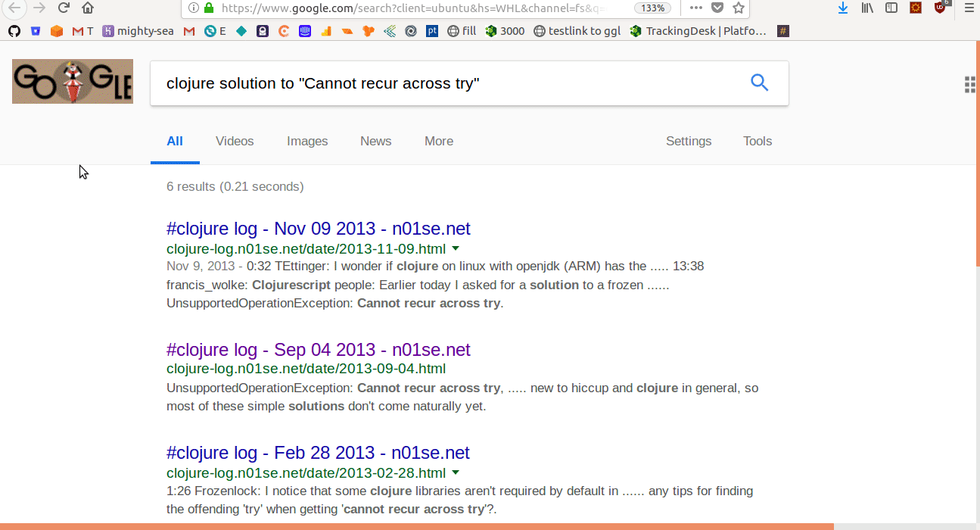This screenshot has height=530, width=980.
Task: Open the Sep 04 2013 clojure log result
Action: (x=319, y=350)
